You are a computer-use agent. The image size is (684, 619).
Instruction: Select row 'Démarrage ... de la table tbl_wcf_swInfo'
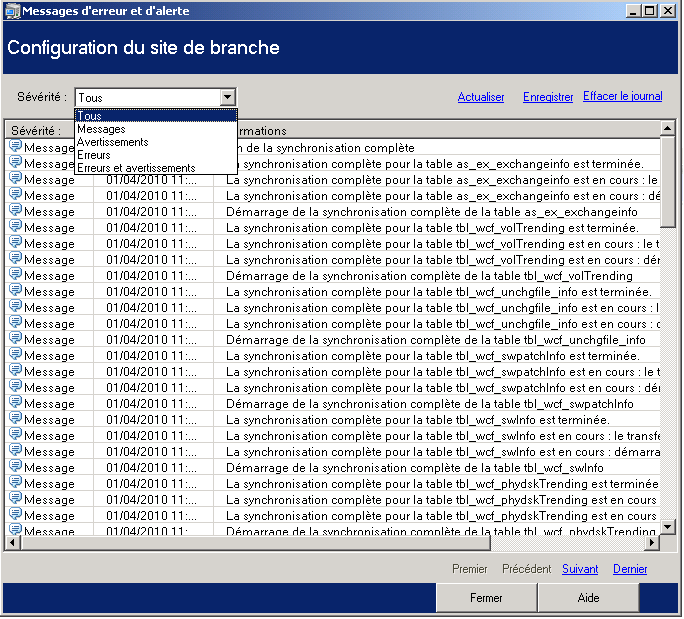coord(332,468)
